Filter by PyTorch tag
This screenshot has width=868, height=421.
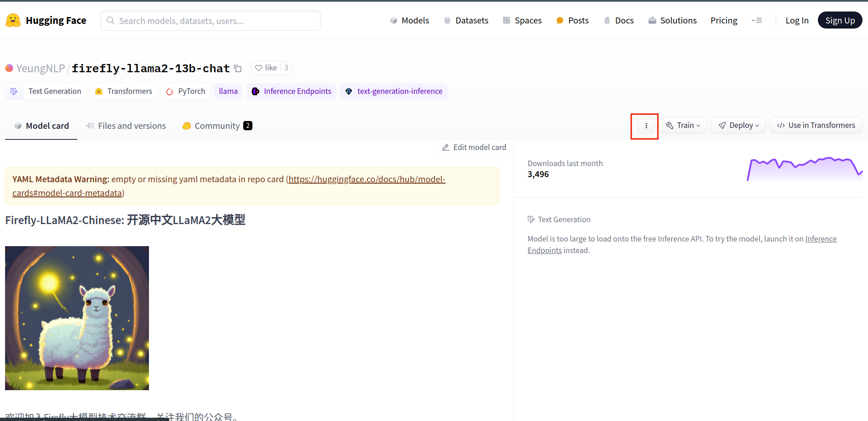(186, 91)
